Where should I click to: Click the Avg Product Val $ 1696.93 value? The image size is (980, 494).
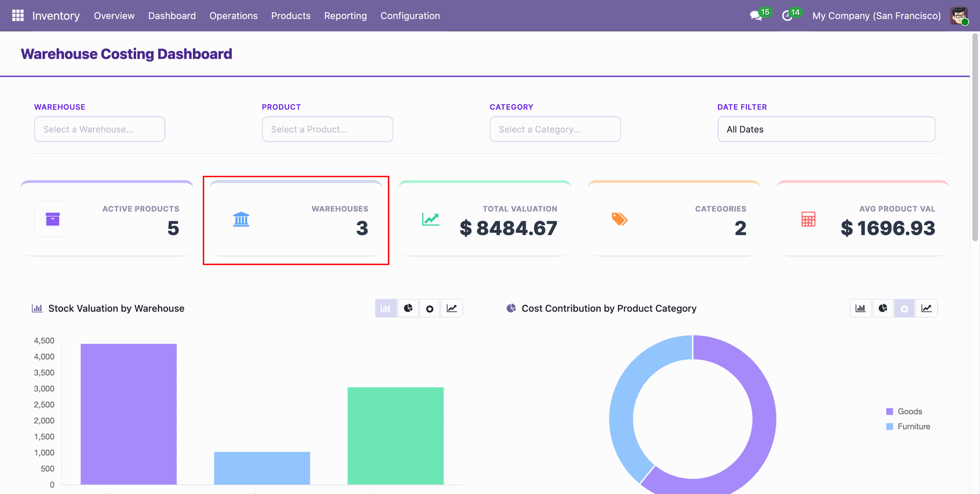(888, 228)
